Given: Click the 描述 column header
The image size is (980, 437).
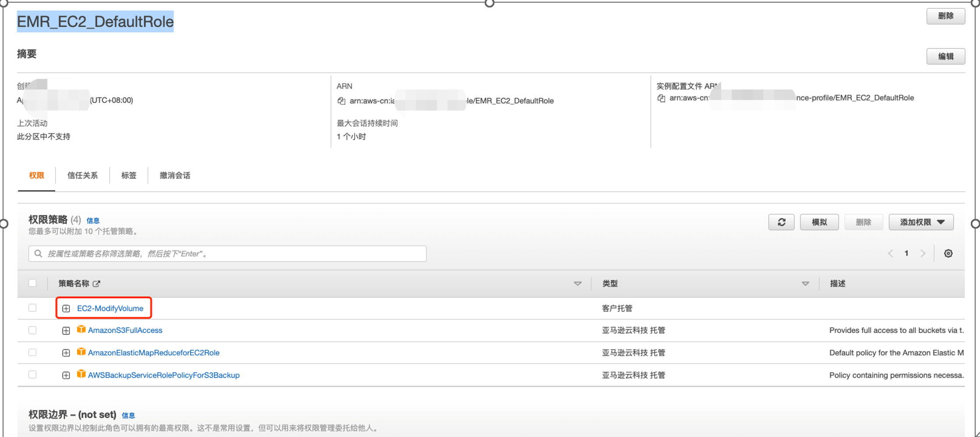Looking at the screenshot, I should (x=837, y=283).
